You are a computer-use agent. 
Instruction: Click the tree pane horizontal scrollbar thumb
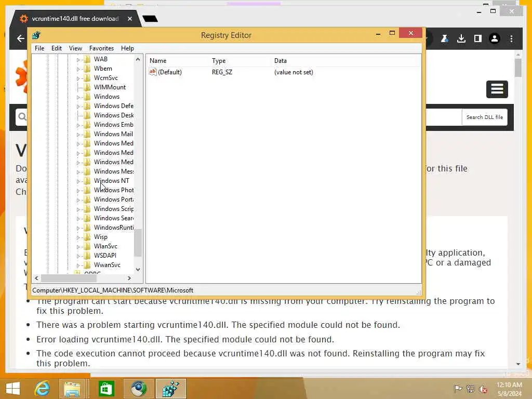pyautogui.click(x=69, y=278)
